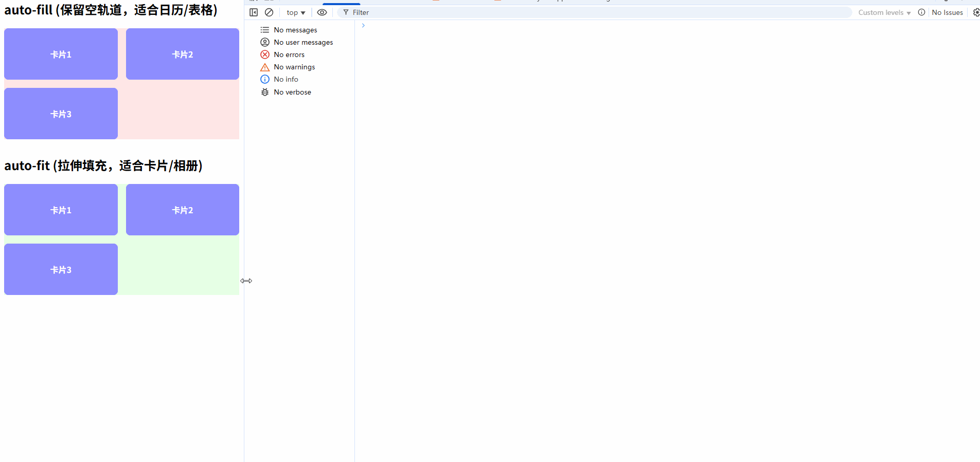Clear the console with the ban icon
Image resolution: width=980 pixels, height=462 pixels.
(269, 12)
